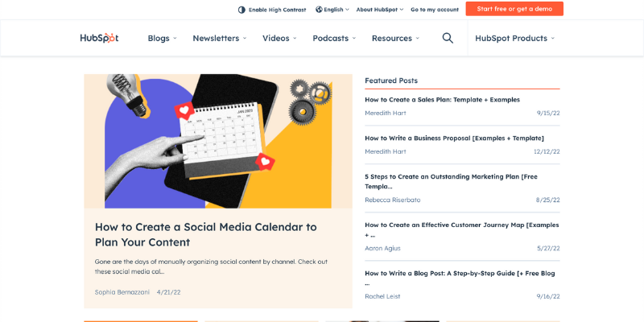The width and height of the screenshot is (644, 322).
Task: Click the Featured Posts heading
Action: [x=391, y=80]
